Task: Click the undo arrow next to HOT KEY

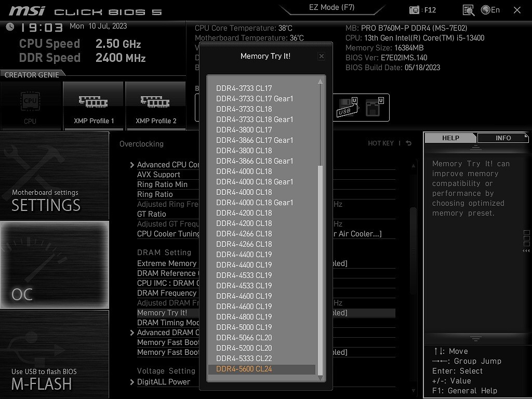Action: pyautogui.click(x=409, y=143)
